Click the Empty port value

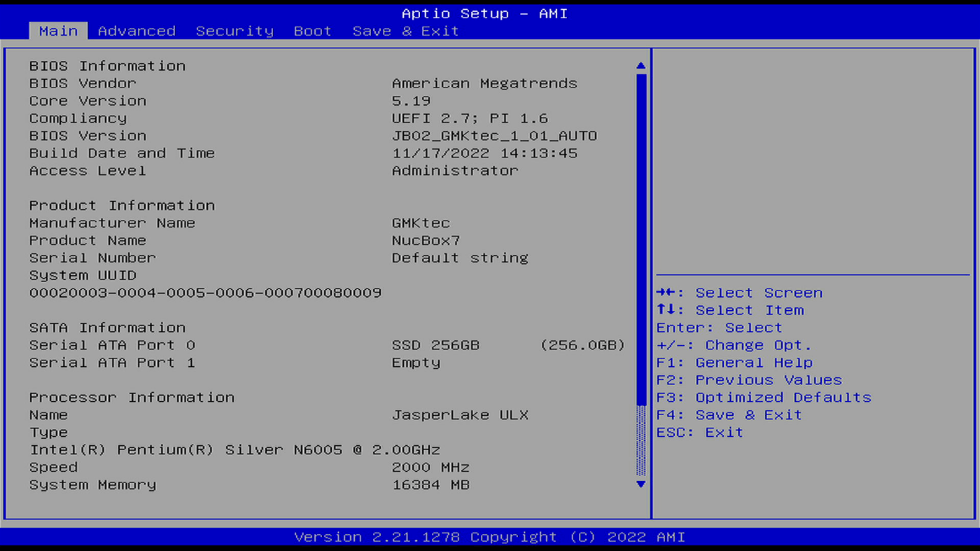tap(416, 363)
